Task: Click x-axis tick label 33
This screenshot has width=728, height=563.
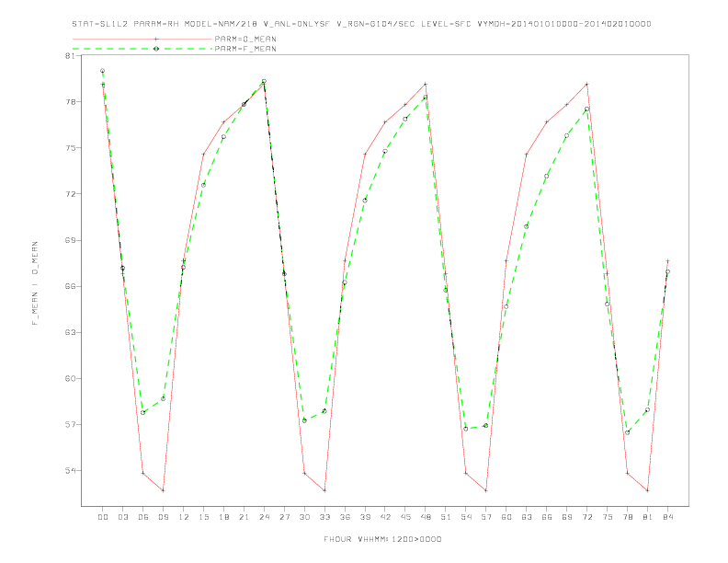Action: tap(324, 517)
